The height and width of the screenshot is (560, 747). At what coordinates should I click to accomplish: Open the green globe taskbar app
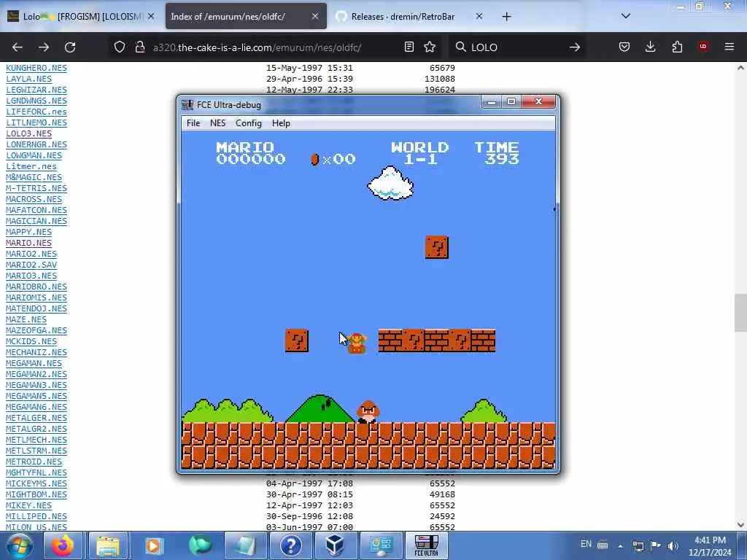pos(199,545)
